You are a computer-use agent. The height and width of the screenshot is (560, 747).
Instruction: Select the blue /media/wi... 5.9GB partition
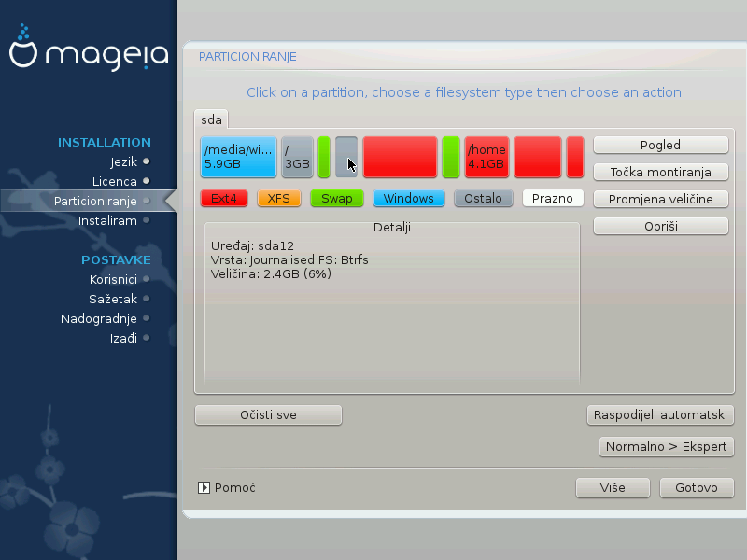239,157
